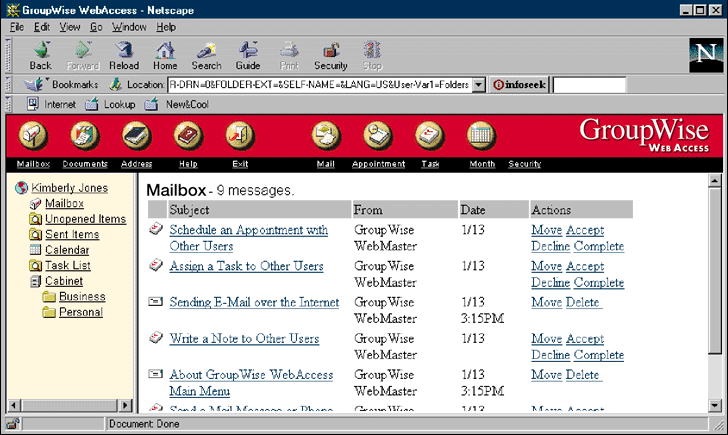The image size is (728, 435).
Task: Open the File menu
Action: click(x=17, y=27)
